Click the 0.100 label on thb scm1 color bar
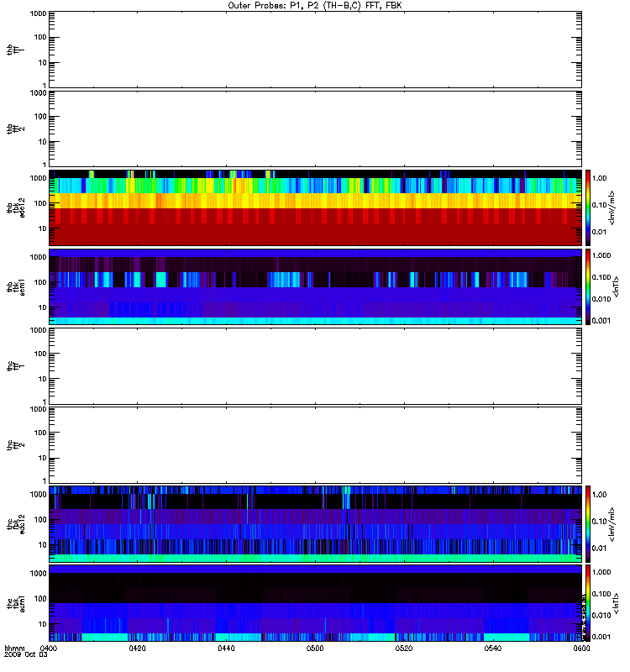630x672 pixels. click(601, 277)
